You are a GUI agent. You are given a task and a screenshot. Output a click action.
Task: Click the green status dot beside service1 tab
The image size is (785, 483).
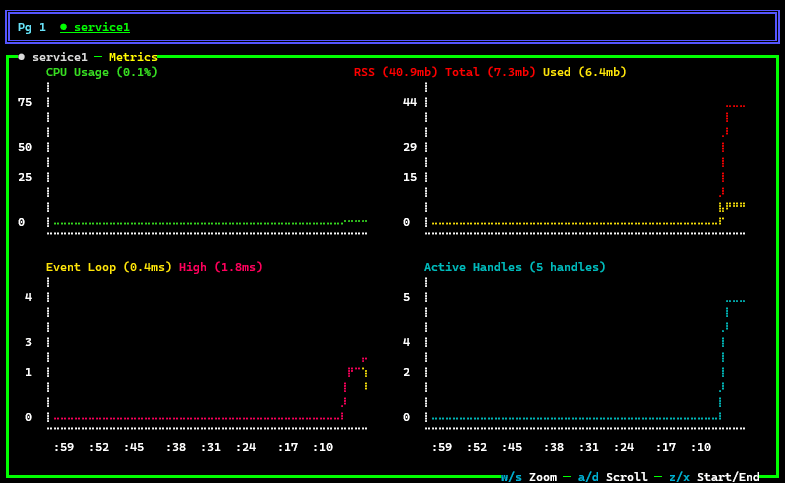(64, 28)
